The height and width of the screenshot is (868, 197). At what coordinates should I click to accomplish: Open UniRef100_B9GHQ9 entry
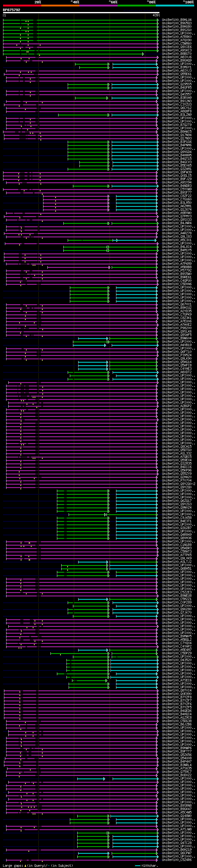tap(176, 60)
